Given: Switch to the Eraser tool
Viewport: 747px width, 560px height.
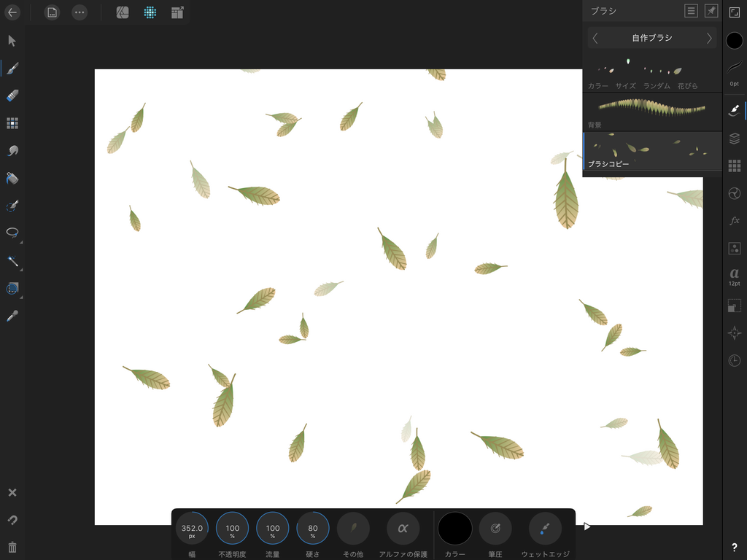Looking at the screenshot, I should [12, 96].
